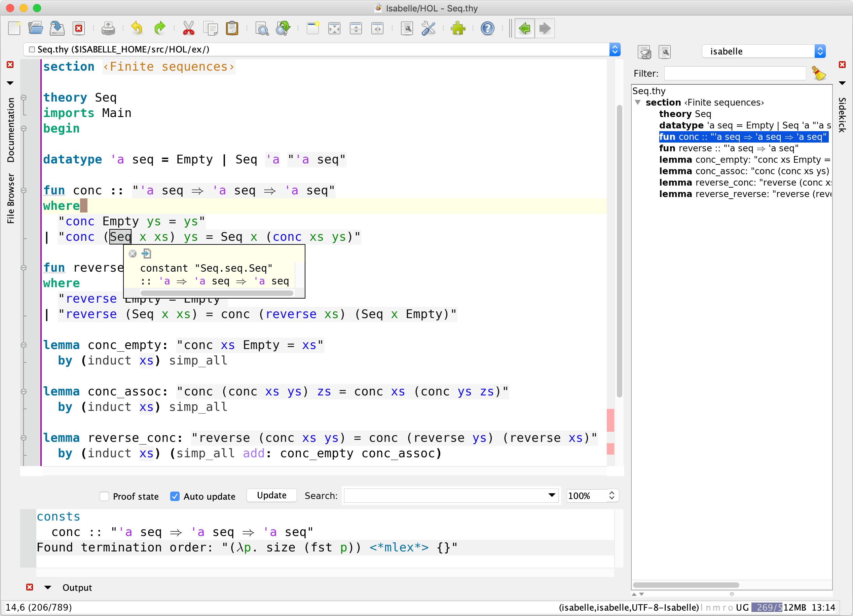Click the Find next icon
This screenshot has width=853, height=616.
point(283,28)
